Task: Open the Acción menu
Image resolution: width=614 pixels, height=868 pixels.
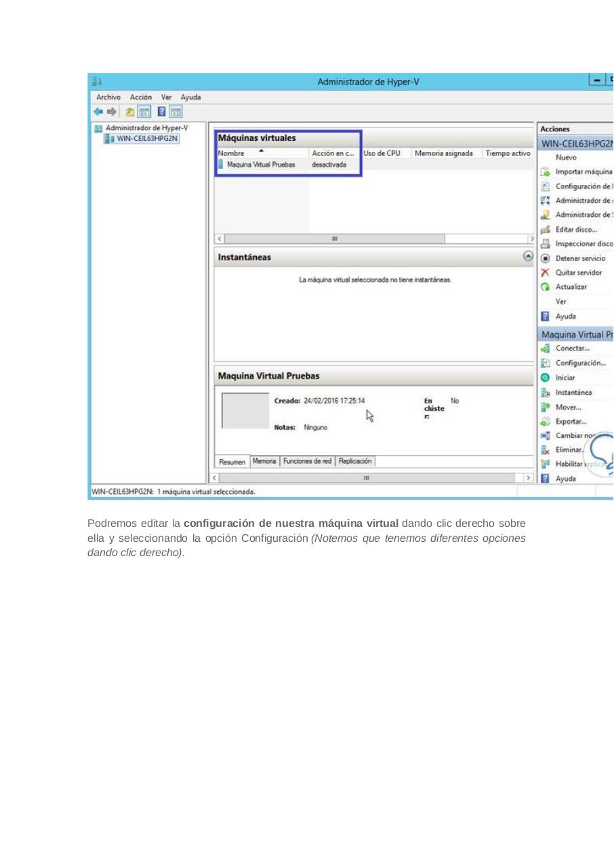Action: point(140,97)
